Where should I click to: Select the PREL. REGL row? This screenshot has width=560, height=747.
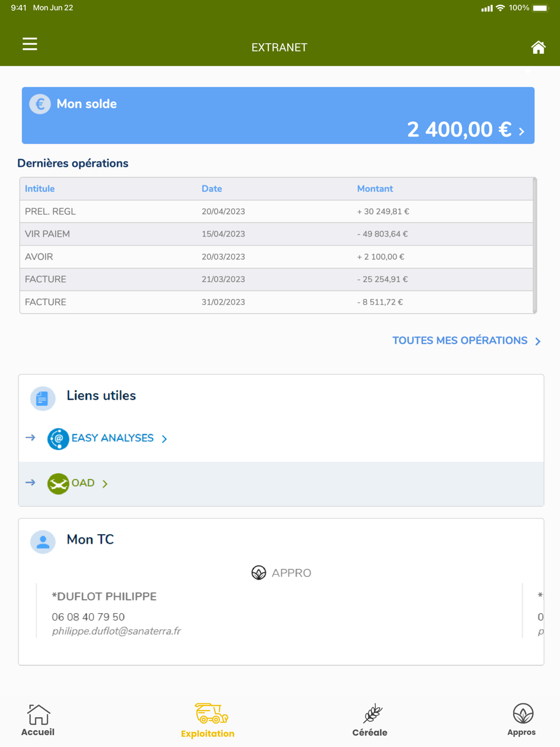click(x=276, y=212)
